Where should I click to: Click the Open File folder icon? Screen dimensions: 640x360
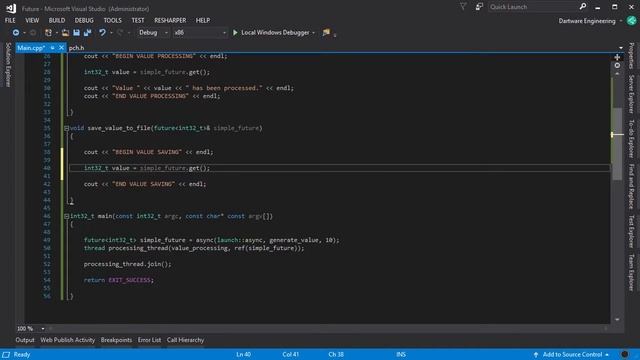[x=65, y=33]
